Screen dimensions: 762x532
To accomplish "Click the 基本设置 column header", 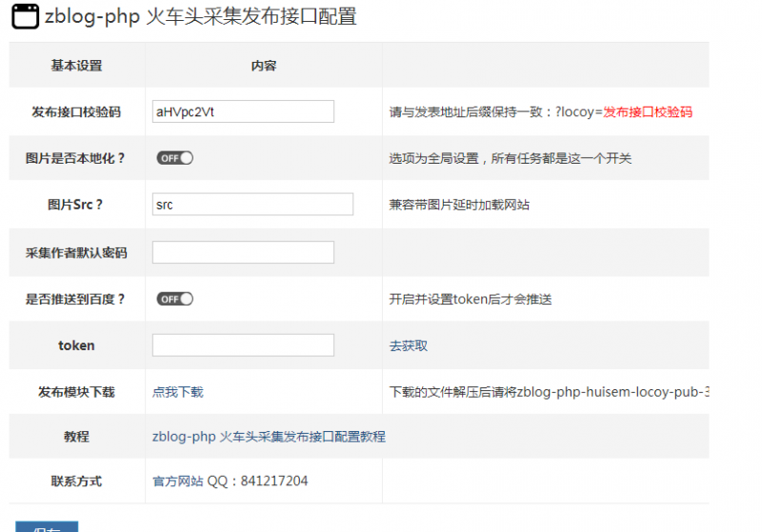I will coord(76,66).
